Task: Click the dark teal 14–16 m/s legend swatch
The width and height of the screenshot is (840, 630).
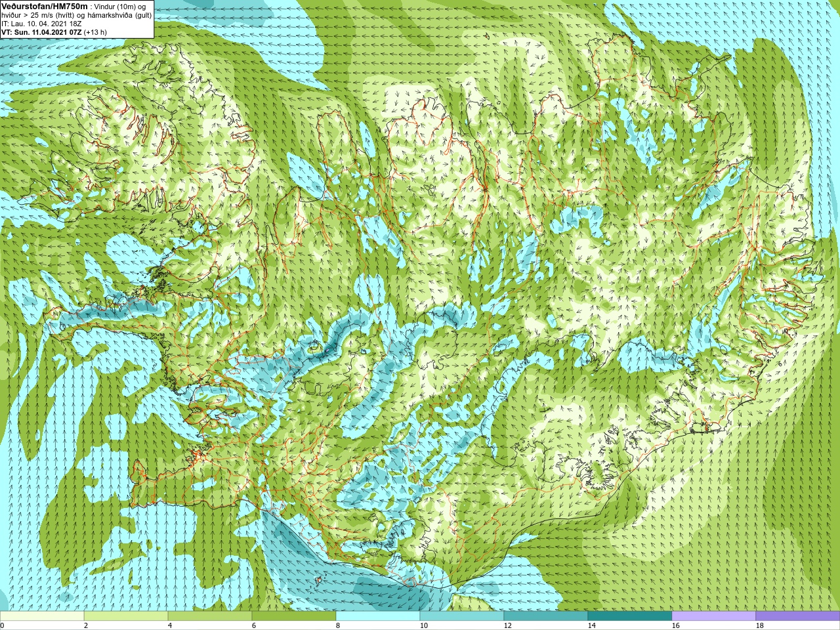Action: (x=630, y=616)
